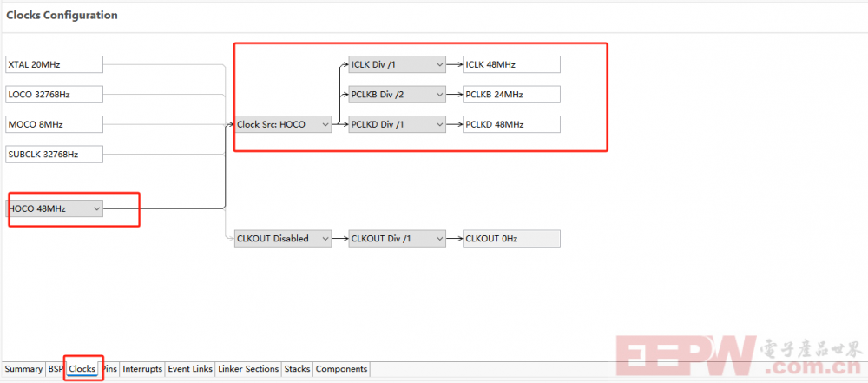Image resolution: width=868 pixels, height=383 pixels.
Task: Go to the Event Links tab
Action: pyautogui.click(x=190, y=368)
